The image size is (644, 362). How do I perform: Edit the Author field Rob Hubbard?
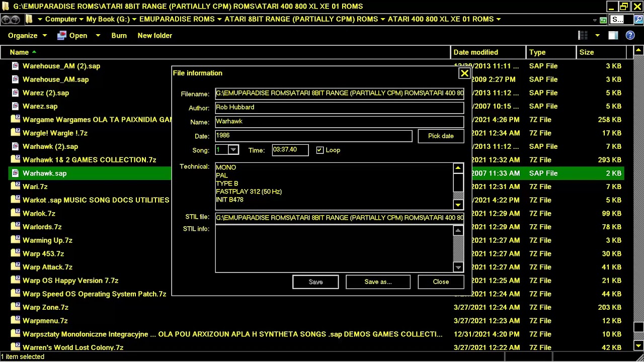[340, 108]
